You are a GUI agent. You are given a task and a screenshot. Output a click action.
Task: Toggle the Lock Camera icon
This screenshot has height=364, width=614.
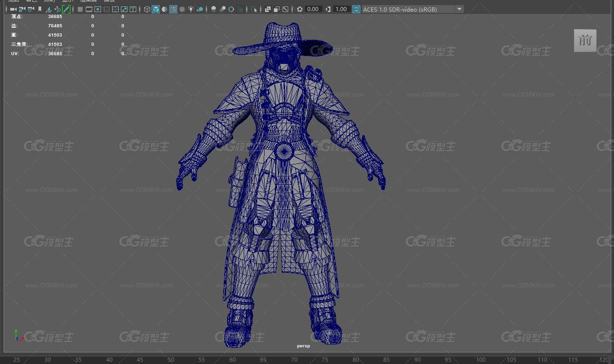(21, 9)
